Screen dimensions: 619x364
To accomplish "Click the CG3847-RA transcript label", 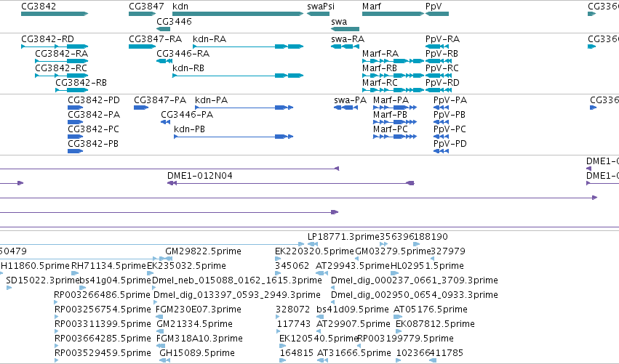I will (155, 39).
